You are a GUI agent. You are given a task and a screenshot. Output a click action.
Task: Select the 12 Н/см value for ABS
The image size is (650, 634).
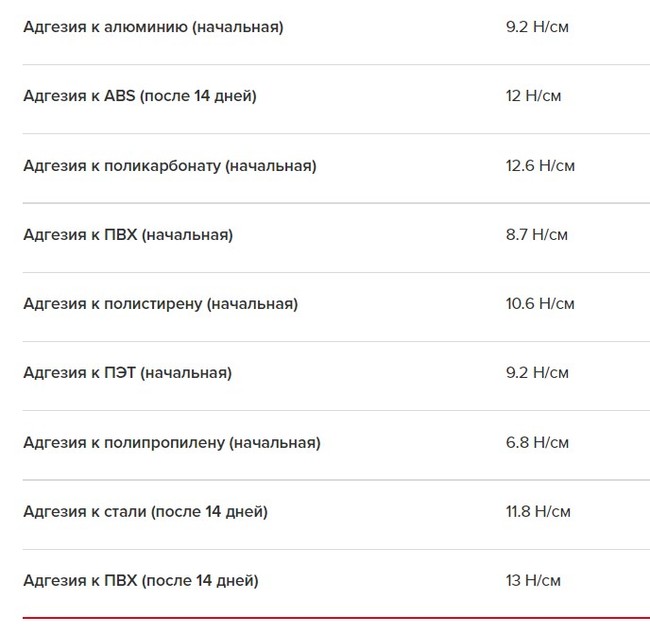pyautogui.click(x=533, y=96)
